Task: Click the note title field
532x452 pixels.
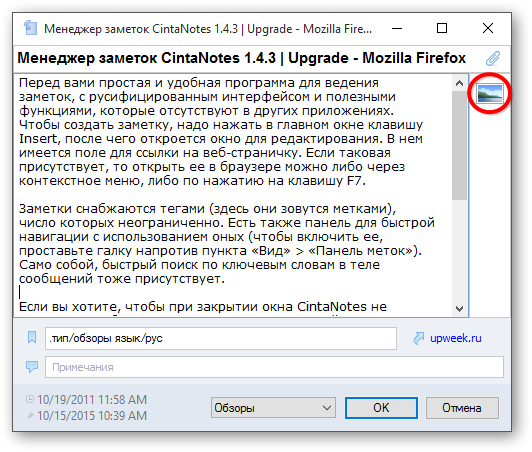Action: 242,58
